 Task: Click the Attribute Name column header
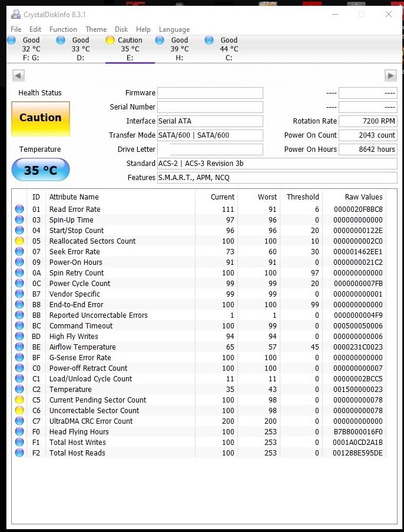[x=121, y=197]
